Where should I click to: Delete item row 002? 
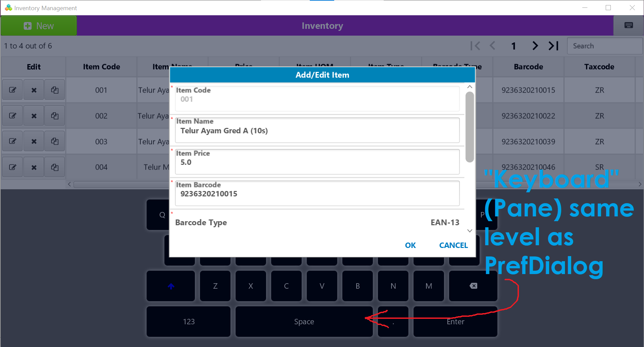34,116
